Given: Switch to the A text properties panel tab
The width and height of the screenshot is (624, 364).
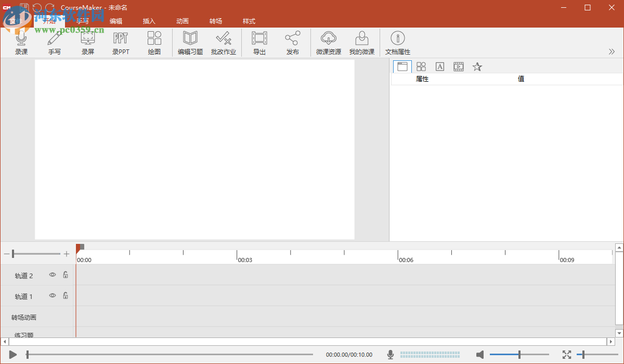Looking at the screenshot, I should coord(439,67).
